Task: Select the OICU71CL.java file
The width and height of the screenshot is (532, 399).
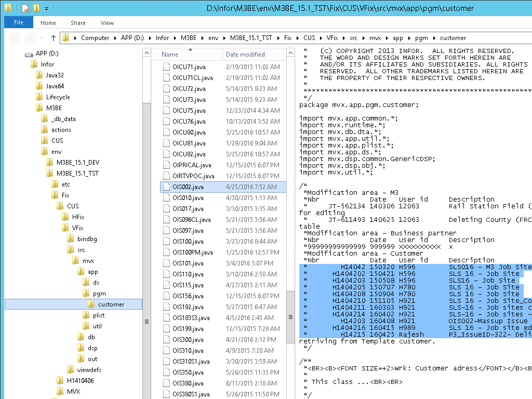Action: coord(192,78)
